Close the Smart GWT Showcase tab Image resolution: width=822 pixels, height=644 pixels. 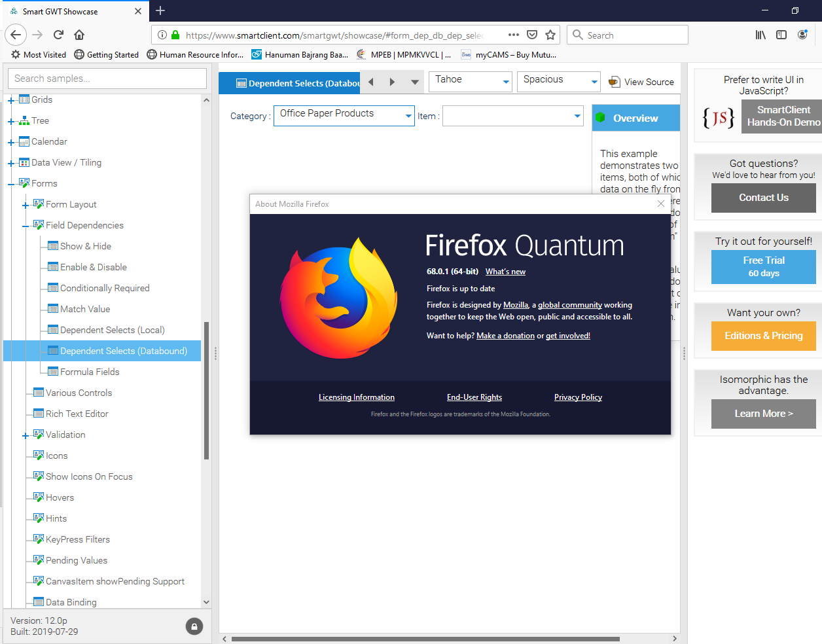pos(138,11)
